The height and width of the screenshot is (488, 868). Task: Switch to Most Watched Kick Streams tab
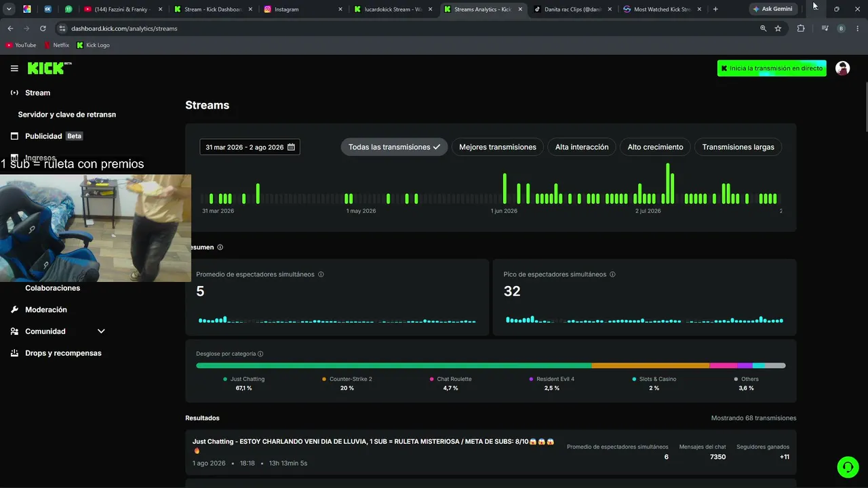[663, 9]
